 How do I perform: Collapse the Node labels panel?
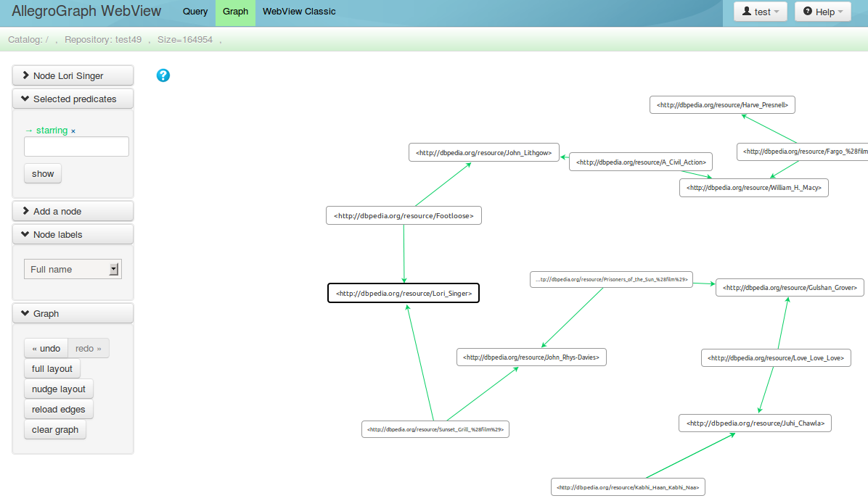(x=73, y=234)
